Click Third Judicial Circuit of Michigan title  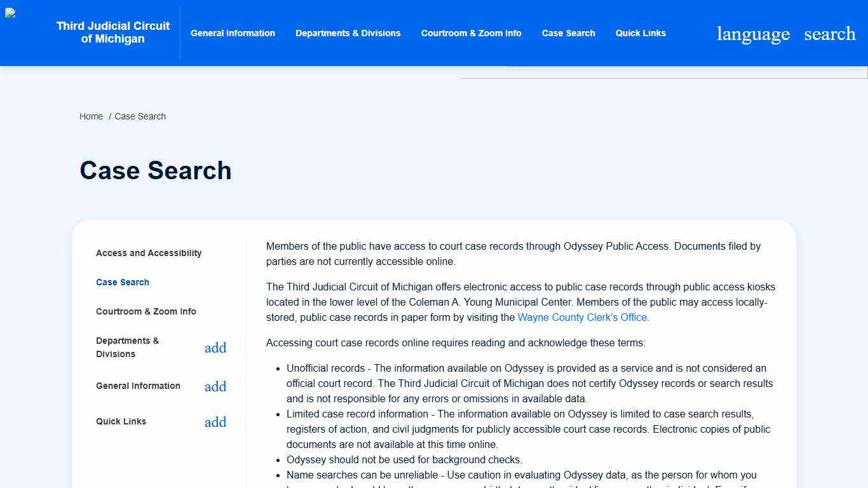(113, 32)
